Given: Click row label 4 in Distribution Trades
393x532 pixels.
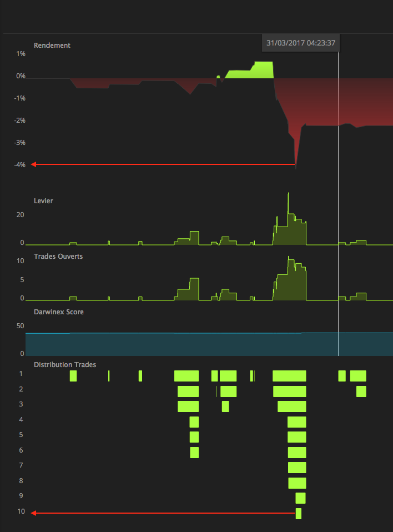Looking at the screenshot, I should (x=21, y=420).
